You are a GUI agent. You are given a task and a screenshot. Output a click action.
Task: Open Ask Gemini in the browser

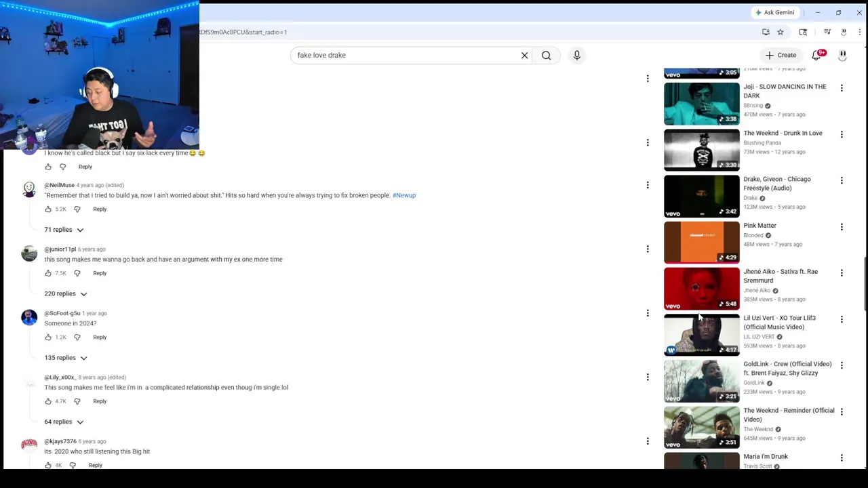click(x=774, y=12)
